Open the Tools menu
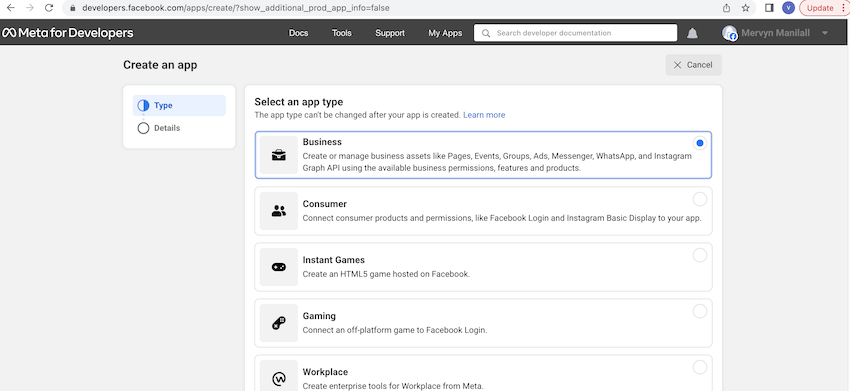This screenshot has width=850, height=391. tap(342, 33)
